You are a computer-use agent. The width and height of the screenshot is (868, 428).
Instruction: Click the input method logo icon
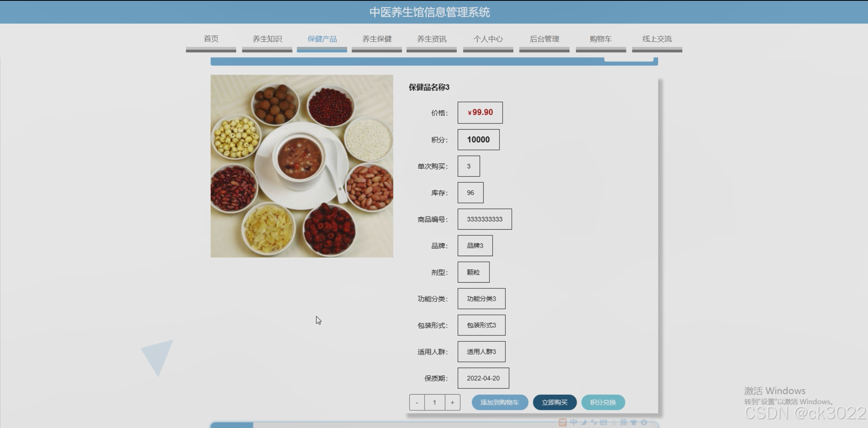tap(563, 423)
